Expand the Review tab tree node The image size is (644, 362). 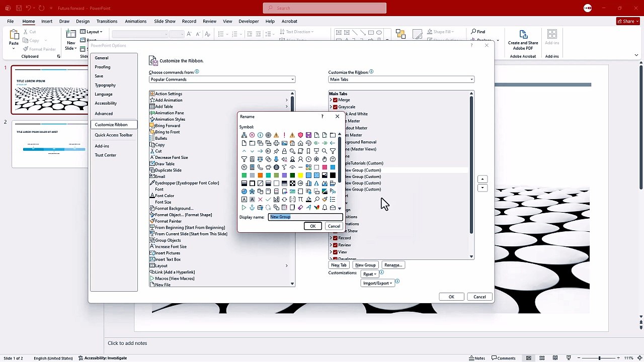(x=331, y=245)
